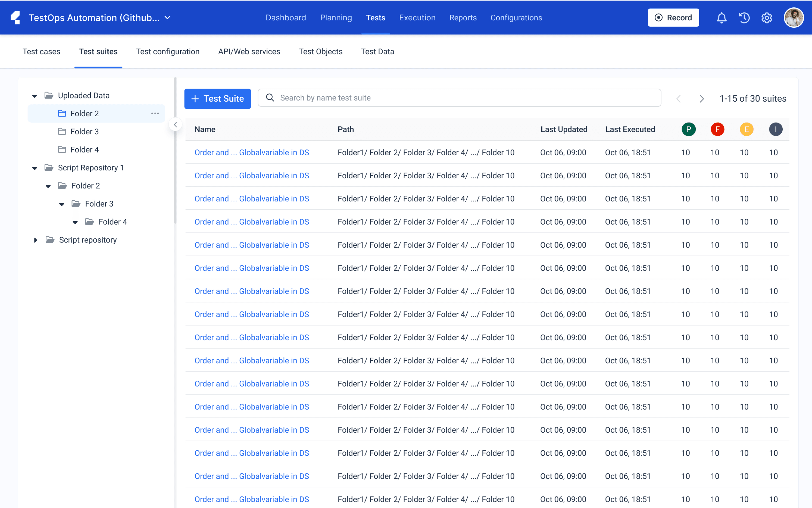Viewport: 812px width, 508px height.
Task: Go to the Execution menu
Action: [x=417, y=17]
